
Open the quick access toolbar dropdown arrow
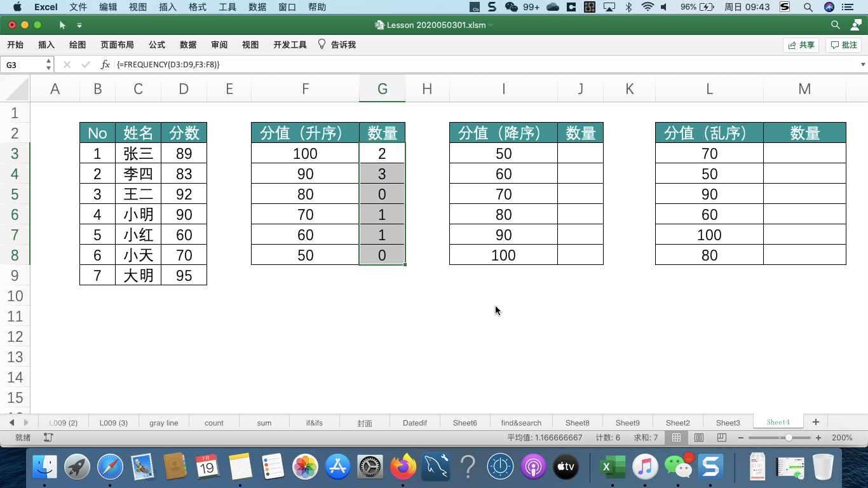pyautogui.click(x=79, y=25)
